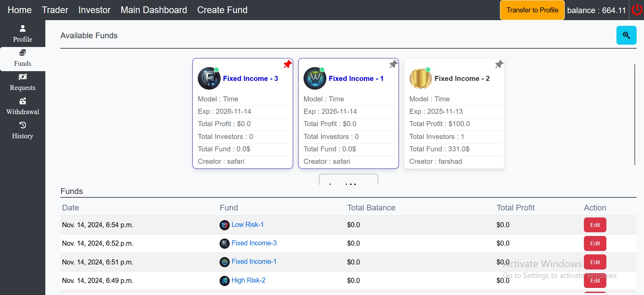The height and width of the screenshot is (295, 644).
Task: Click the gold shield Fixed Income - 2 logo
Action: point(420,79)
